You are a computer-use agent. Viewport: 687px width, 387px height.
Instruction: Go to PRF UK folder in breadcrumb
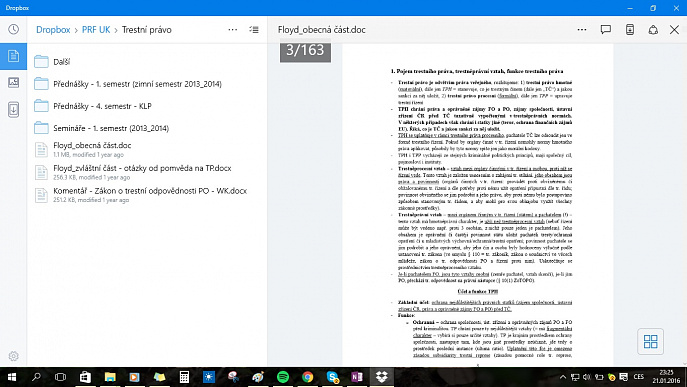[96, 30]
